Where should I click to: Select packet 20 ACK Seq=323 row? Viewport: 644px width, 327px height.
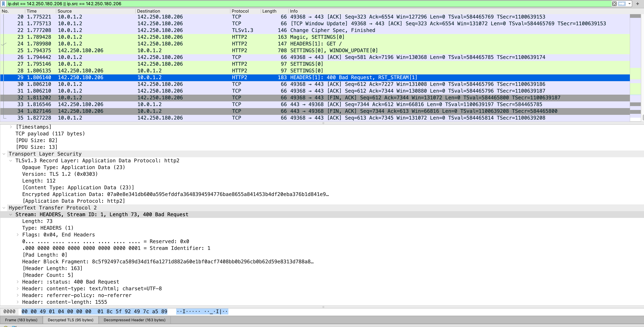click(x=315, y=17)
